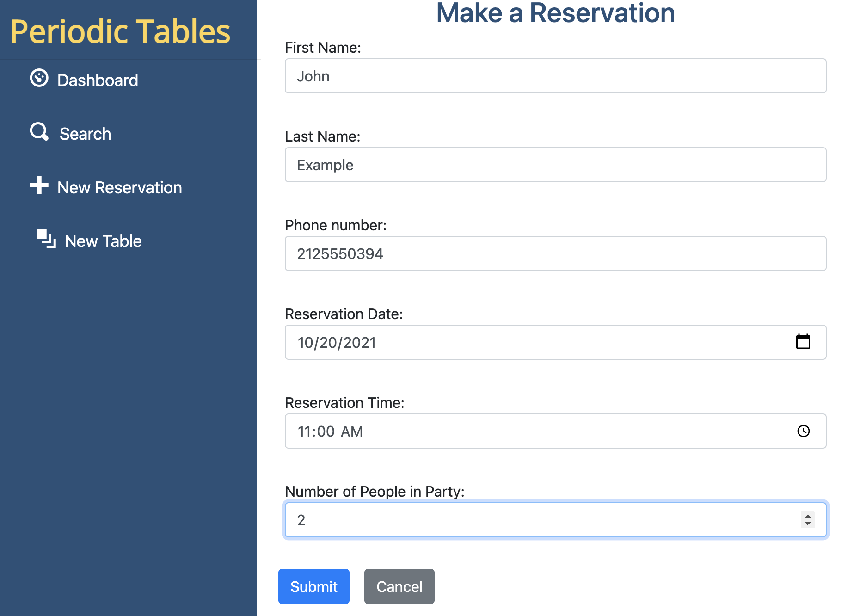This screenshot has width=848, height=616.
Task: Cancel the reservation
Action: coord(399,586)
